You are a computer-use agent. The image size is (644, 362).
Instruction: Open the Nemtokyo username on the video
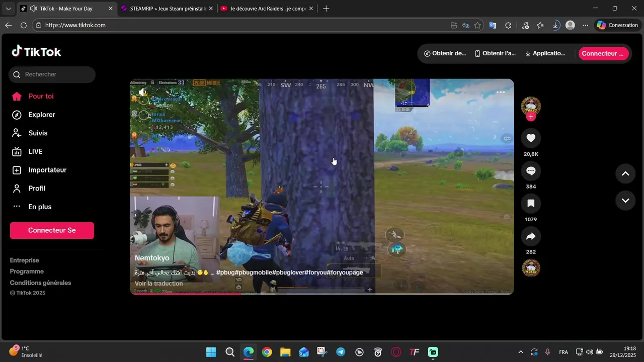tap(152, 258)
